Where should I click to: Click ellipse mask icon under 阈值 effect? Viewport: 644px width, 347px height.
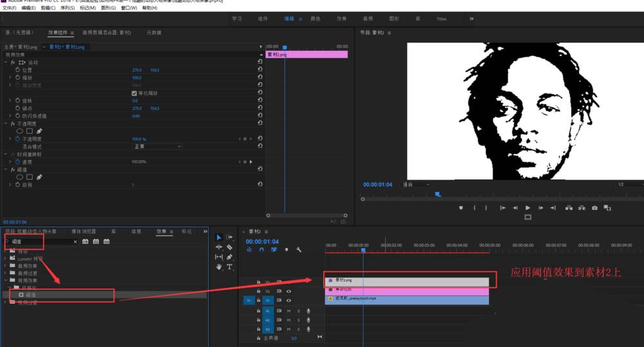click(20, 177)
